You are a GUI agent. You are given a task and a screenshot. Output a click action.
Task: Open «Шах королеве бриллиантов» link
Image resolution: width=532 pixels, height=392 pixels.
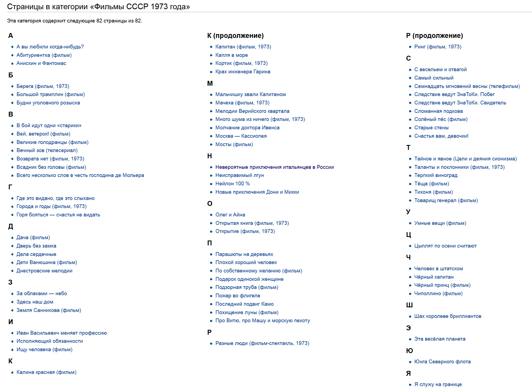448,316
